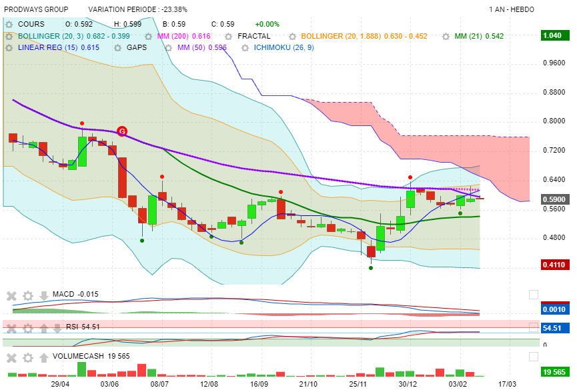
Task: Open settings gear for MM (200)
Action: click(x=148, y=37)
